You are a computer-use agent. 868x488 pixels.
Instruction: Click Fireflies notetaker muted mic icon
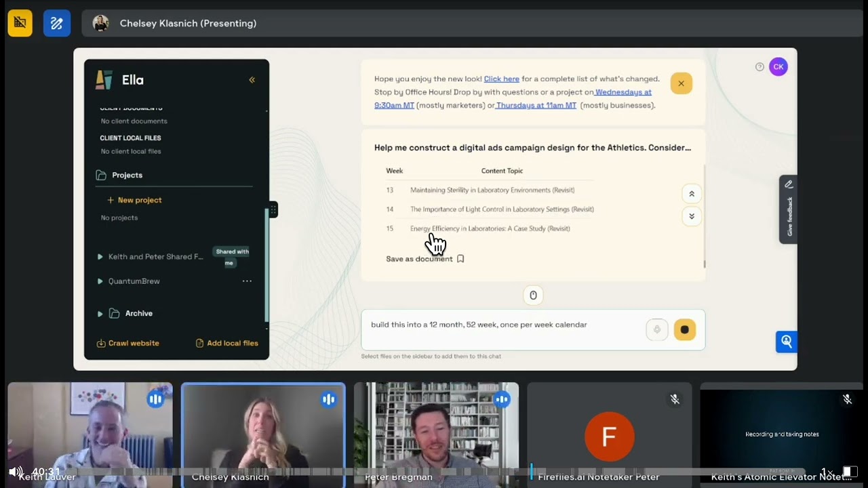pos(675,399)
